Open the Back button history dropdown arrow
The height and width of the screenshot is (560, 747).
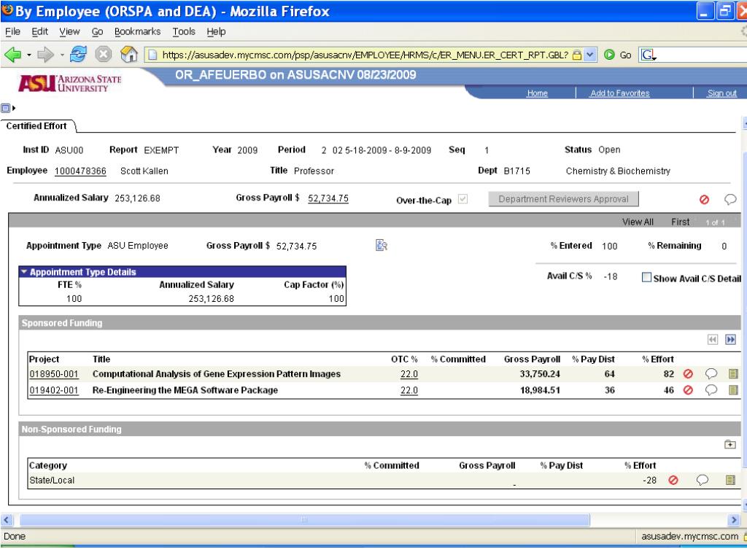[29, 55]
